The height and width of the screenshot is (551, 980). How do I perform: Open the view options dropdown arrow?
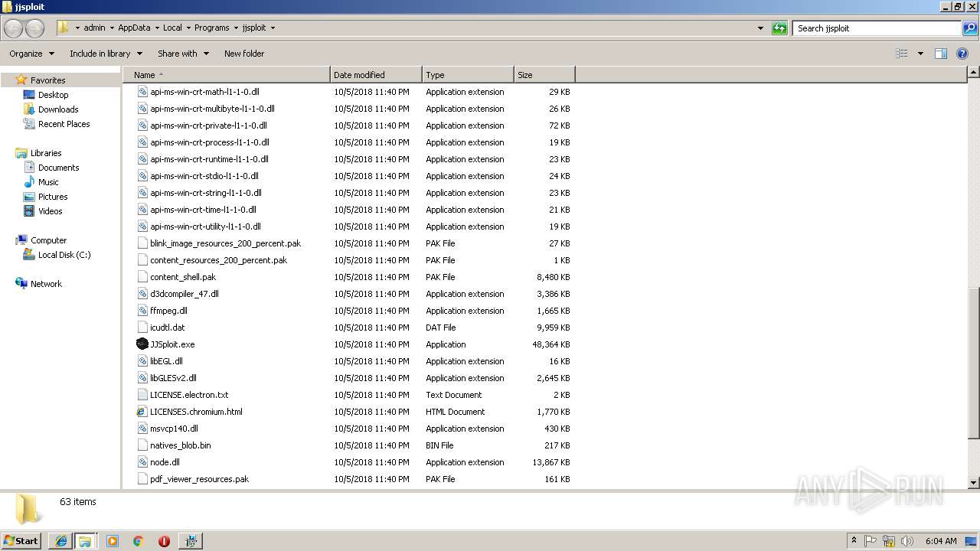click(x=920, y=54)
